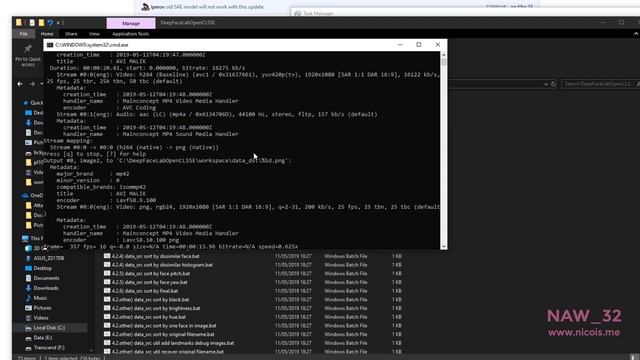Viewport: 640px width, 360px height.
Task: Click the cmd.exe window title icon
Action: 50,45
